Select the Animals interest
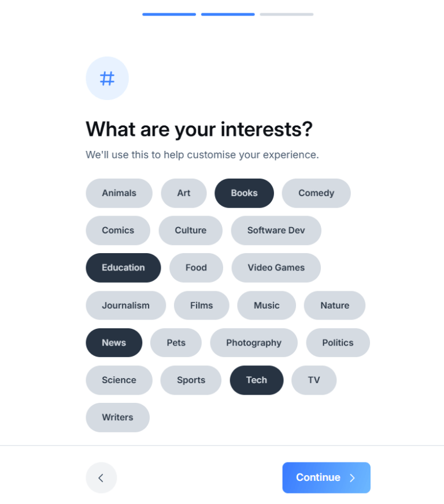444x504 pixels. 119,193
